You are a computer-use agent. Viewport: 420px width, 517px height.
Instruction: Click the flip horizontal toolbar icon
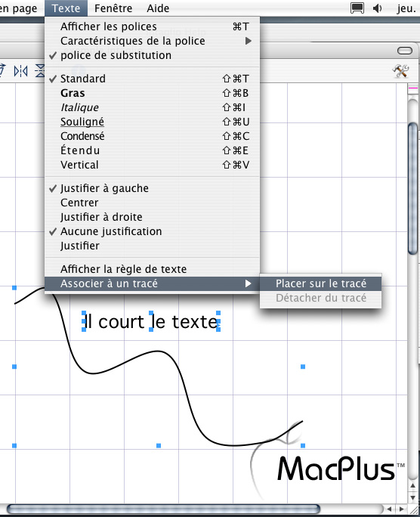click(20, 71)
